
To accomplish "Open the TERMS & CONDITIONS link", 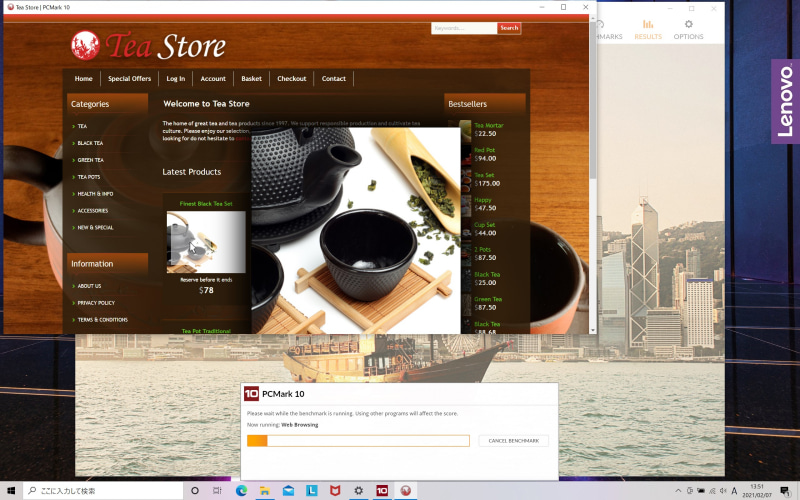I will pos(102,319).
